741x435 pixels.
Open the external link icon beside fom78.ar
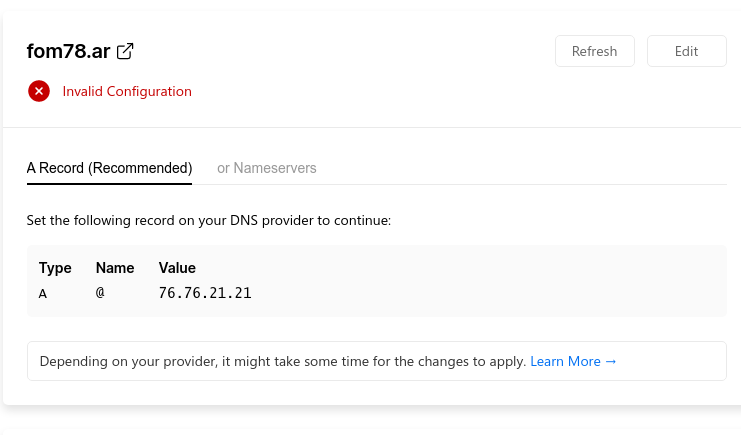tap(126, 51)
